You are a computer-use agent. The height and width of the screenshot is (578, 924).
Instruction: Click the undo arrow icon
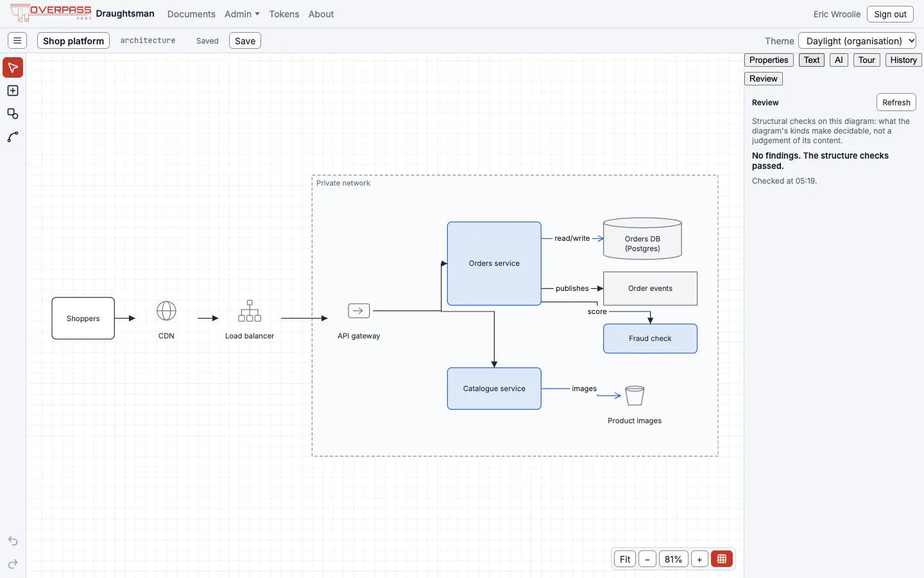tap(13, 541)
